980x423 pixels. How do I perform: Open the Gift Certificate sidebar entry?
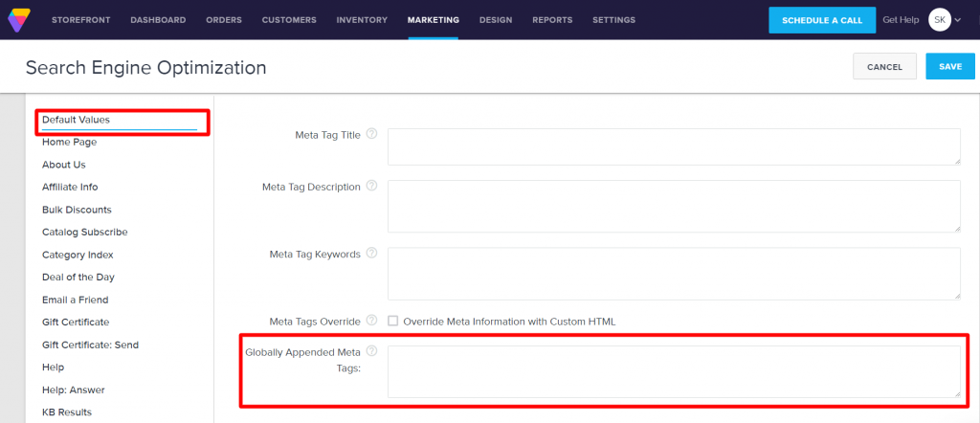click(x=76, y=322)
